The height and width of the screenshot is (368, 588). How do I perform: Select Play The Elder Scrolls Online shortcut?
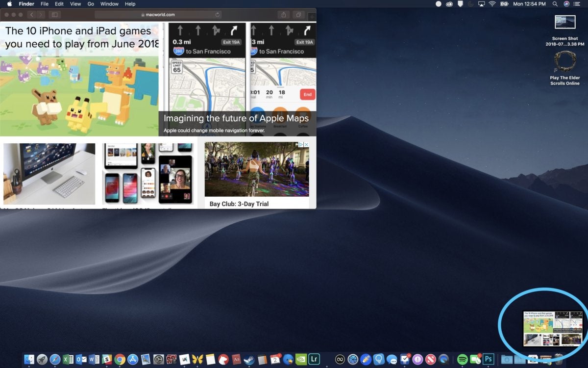pyautogui.click(x=565, y=68)
